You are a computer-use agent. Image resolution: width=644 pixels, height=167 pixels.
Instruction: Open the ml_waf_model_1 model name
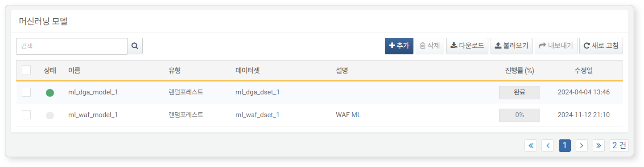93,115
